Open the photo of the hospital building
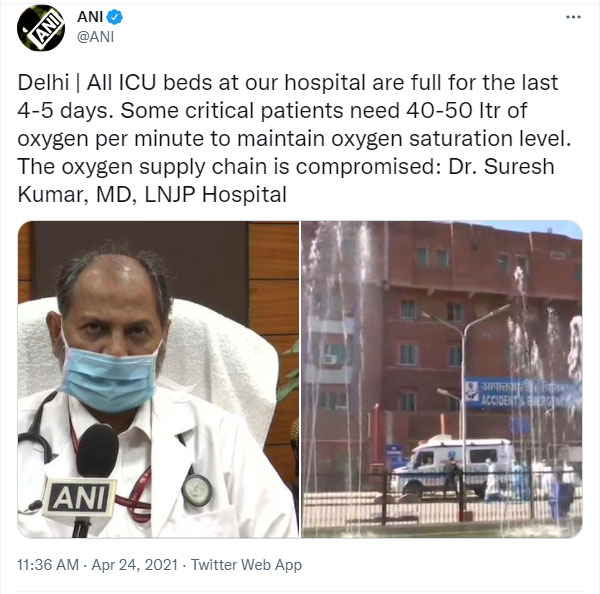Screen dimensions: 600x594 click(442, 379)
